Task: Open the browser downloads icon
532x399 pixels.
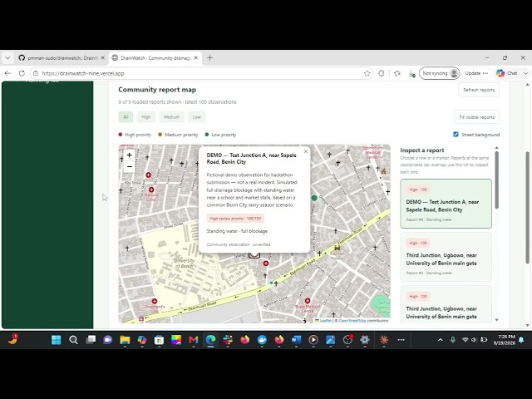Action: click(411, 74)
